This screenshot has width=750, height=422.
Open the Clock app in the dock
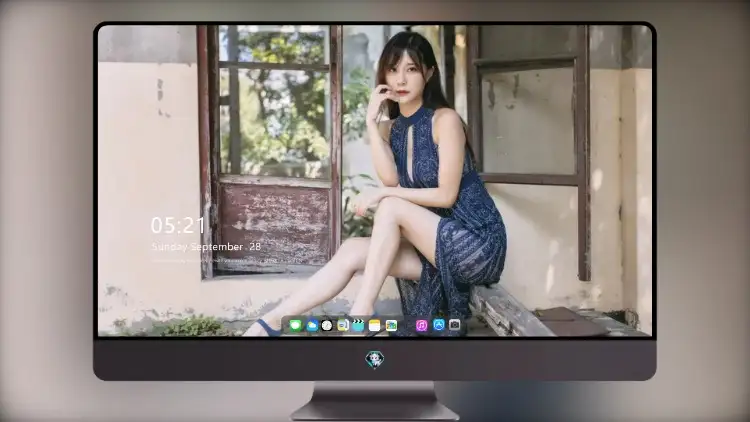click(327, 326)
